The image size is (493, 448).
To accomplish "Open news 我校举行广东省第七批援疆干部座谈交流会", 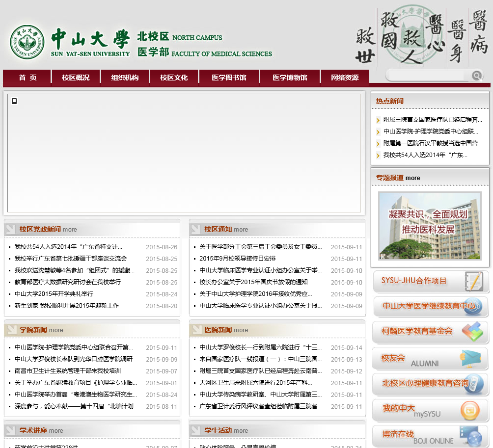I will [x=71, y=259].
